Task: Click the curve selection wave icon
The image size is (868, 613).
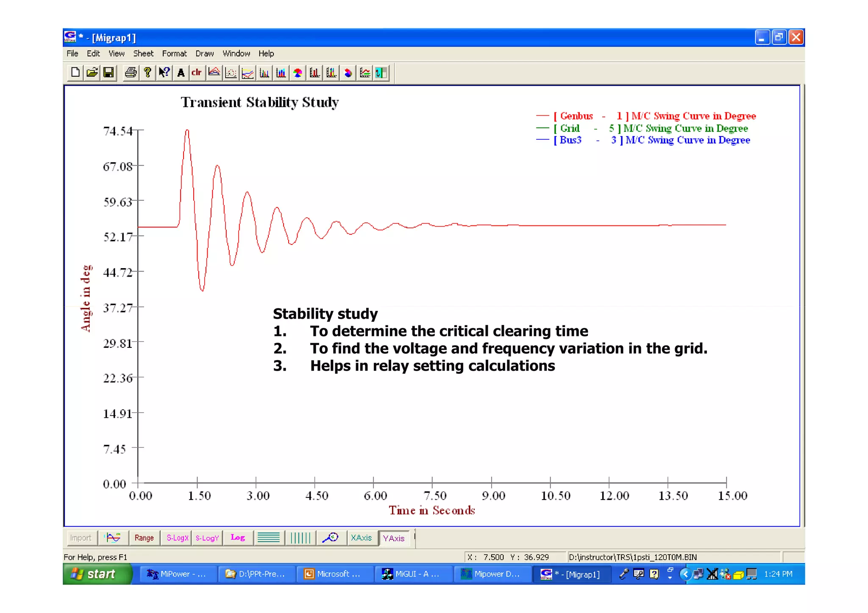Action: click(x=113, y=538)
